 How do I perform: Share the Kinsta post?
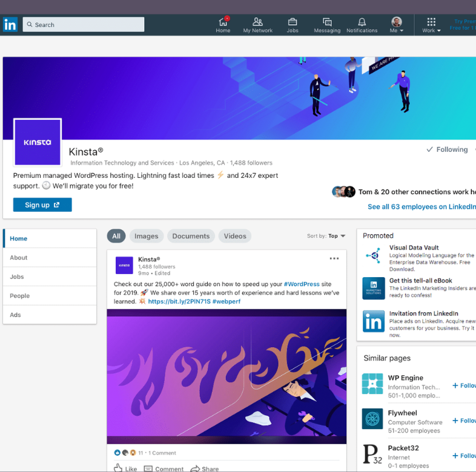pyautogui.click(x=205, y=468)
